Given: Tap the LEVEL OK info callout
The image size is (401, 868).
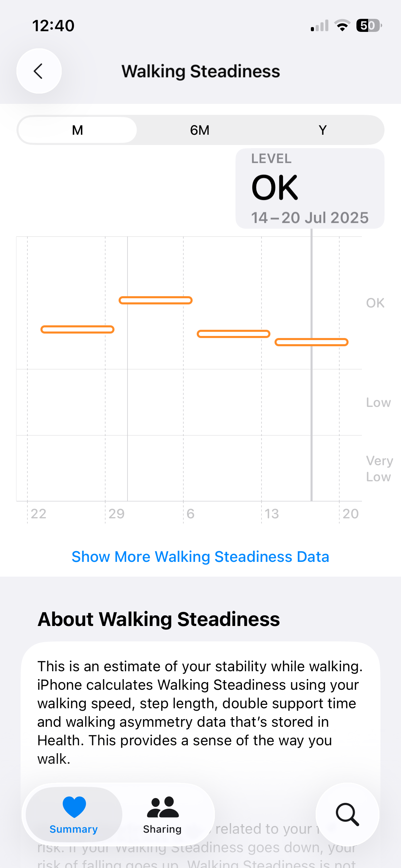Looking at the screenshot, I should tap(310, 189).
